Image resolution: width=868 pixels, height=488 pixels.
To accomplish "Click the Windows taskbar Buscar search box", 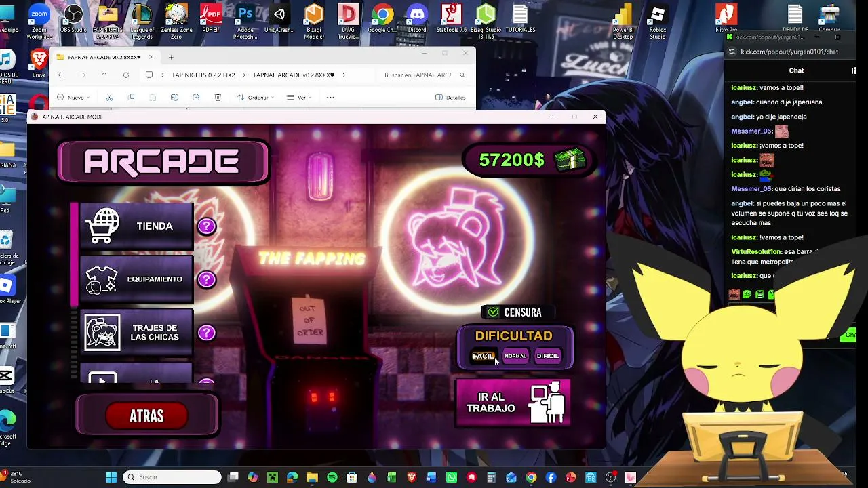I will tap(172, 477).
